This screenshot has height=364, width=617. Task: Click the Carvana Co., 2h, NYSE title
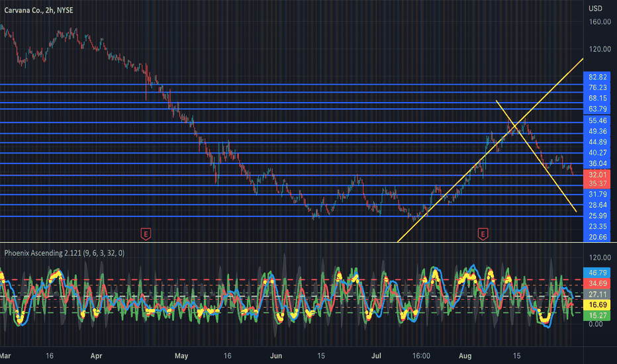[x=38, y=10]
